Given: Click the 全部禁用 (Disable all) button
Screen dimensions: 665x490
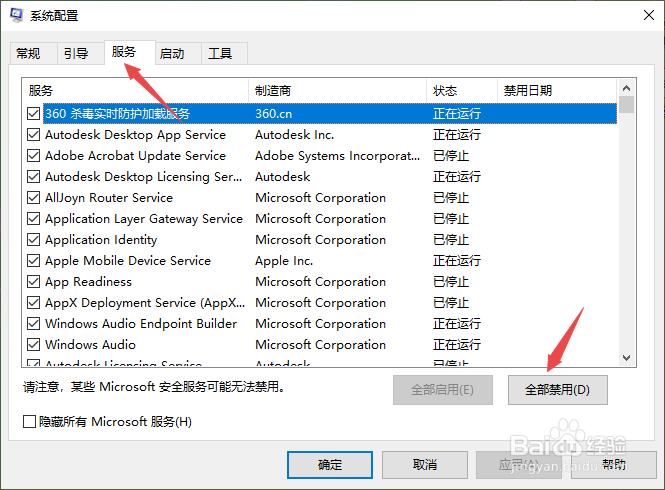Looking at the screenshot, I should 557,389.
